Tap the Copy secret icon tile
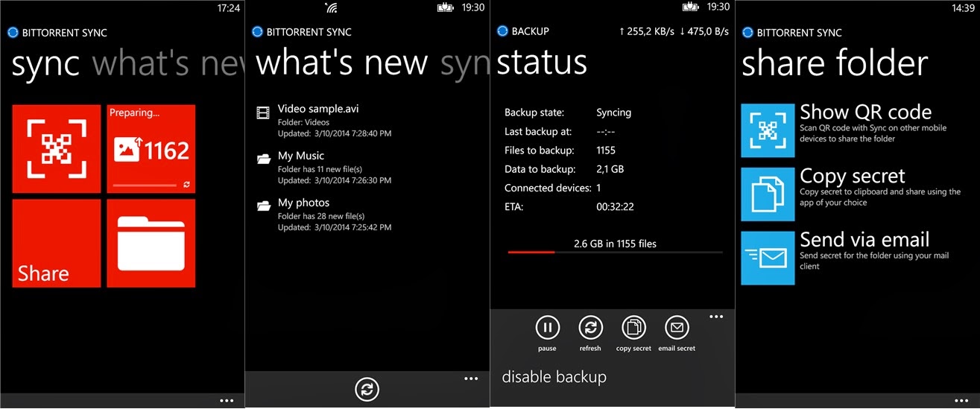 pyautogui.click(x=768, y=194)
